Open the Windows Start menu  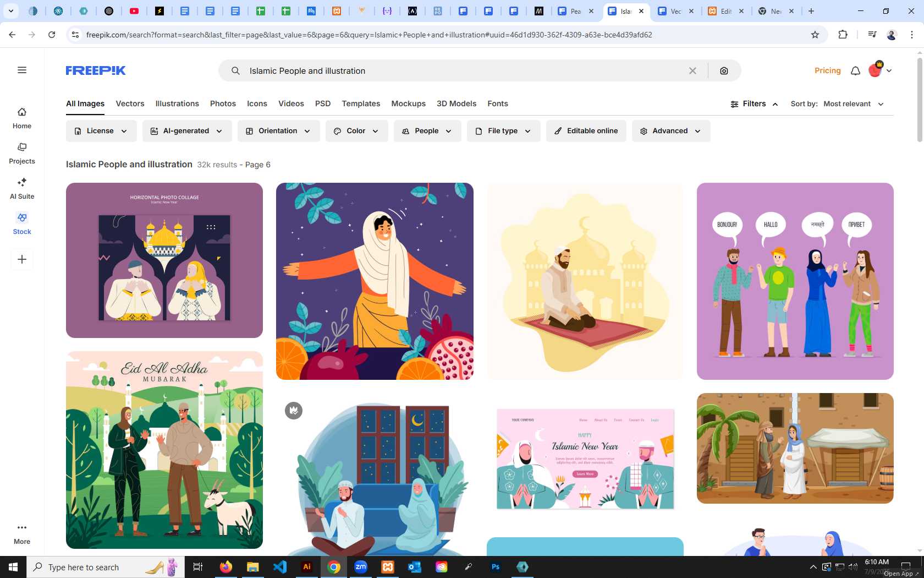tap(13, 567)
